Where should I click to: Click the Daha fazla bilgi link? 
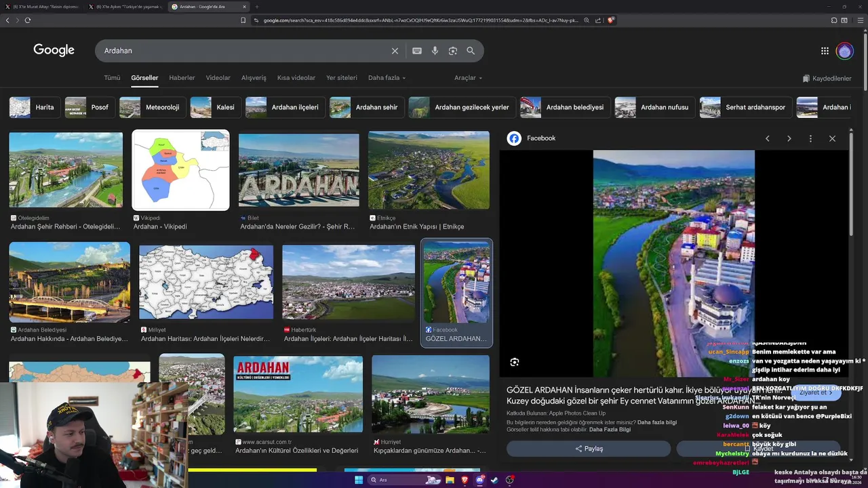point(657,422)
